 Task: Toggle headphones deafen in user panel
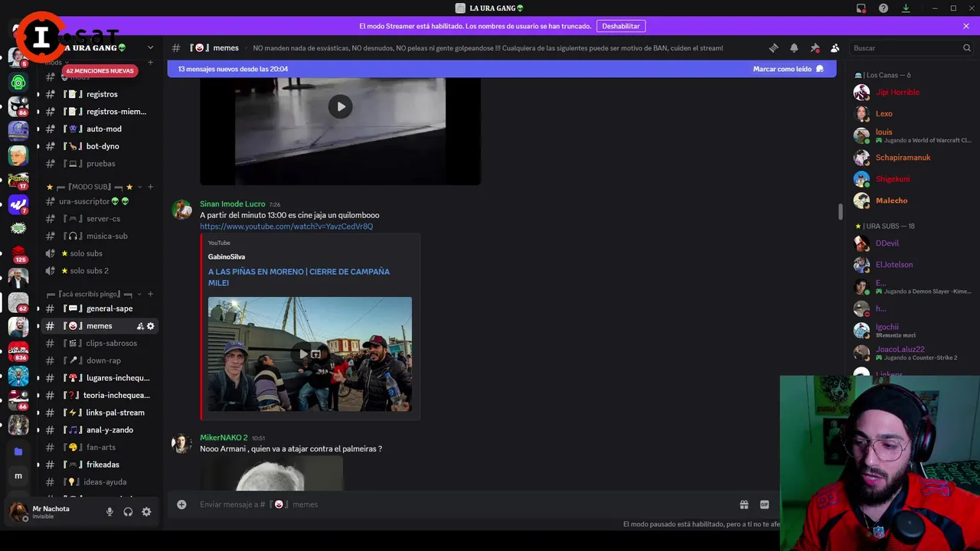pyautogui.click(x=128, y=512)
